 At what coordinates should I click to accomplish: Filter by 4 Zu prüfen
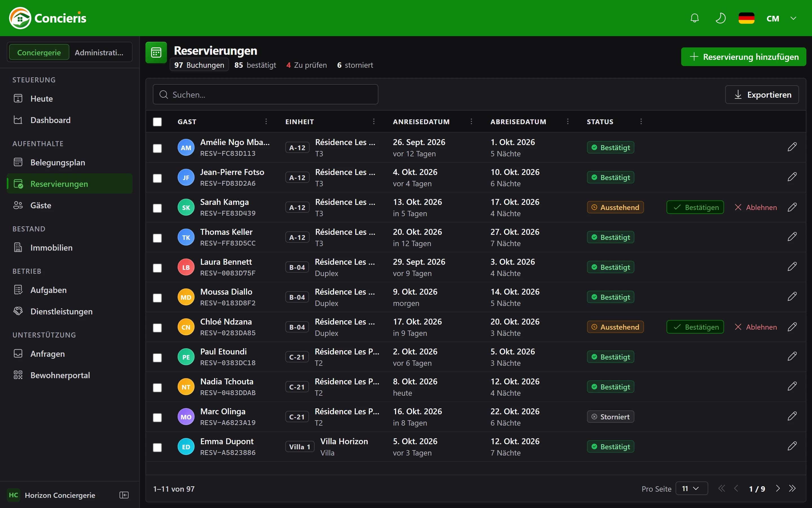click(306, 65)
